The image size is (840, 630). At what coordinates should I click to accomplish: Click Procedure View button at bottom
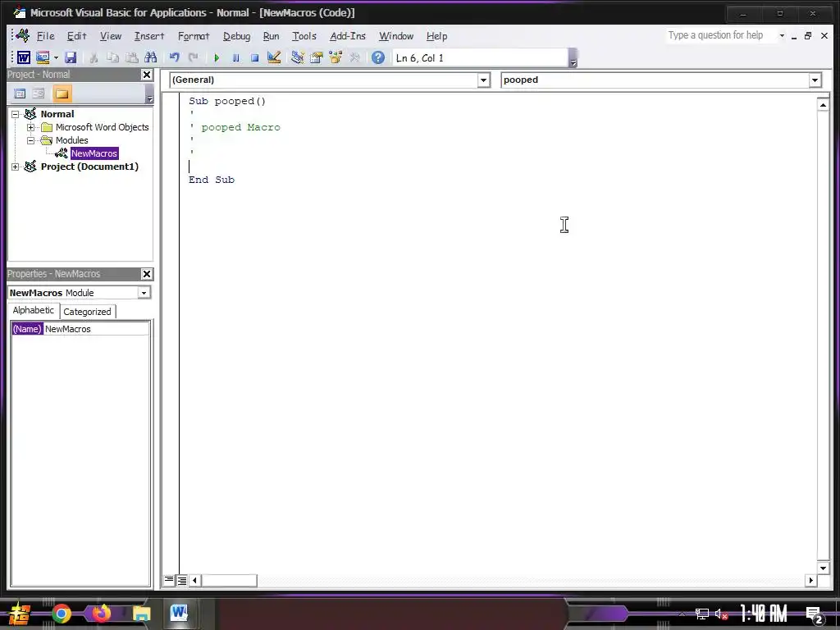click(x=169, y=580)
